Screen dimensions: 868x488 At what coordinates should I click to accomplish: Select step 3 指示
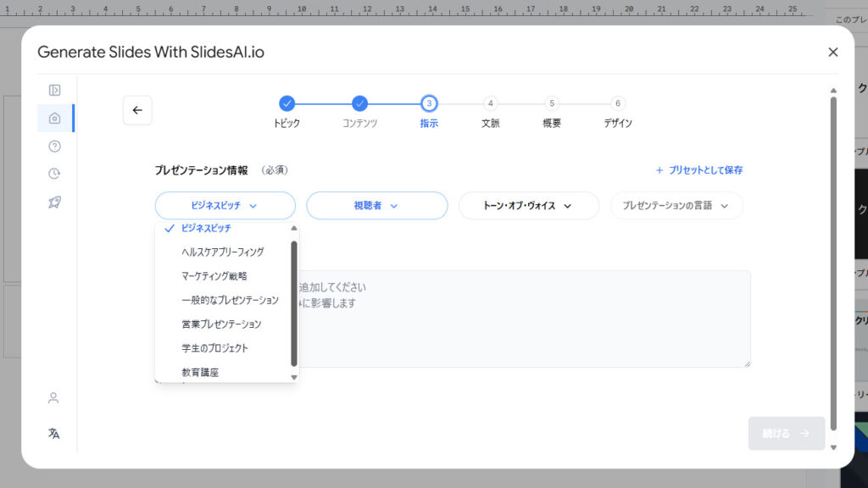pos(429,111)
